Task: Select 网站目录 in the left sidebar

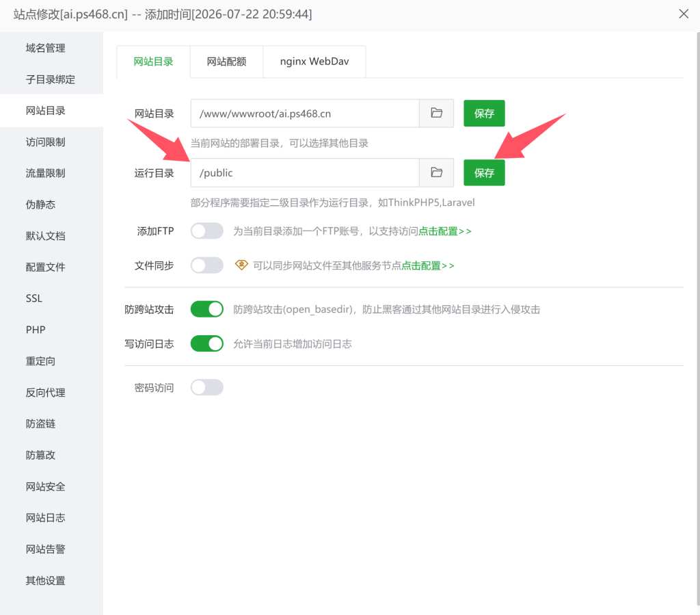Action: 51,110
